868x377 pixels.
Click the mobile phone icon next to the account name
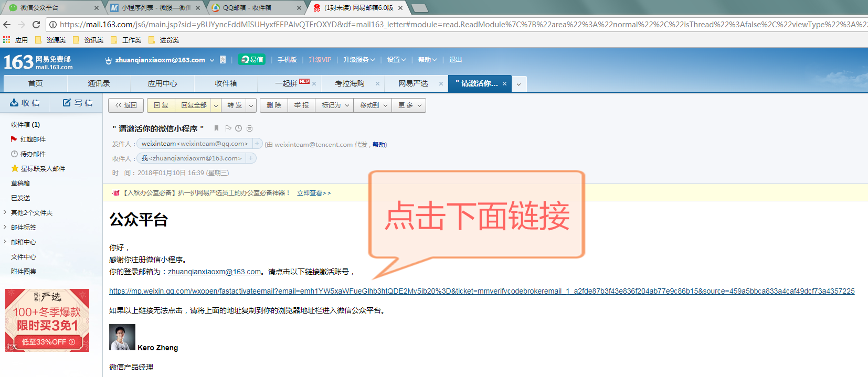[223, 60]
